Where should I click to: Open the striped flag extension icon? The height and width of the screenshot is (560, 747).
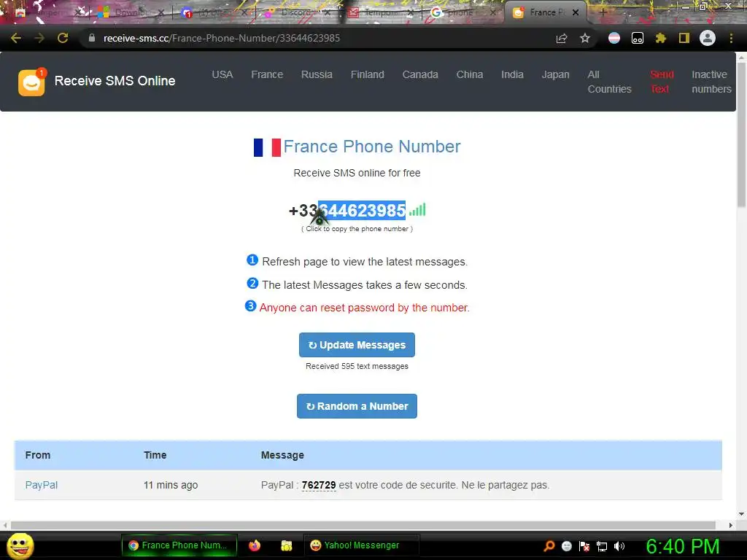point(614,38)
